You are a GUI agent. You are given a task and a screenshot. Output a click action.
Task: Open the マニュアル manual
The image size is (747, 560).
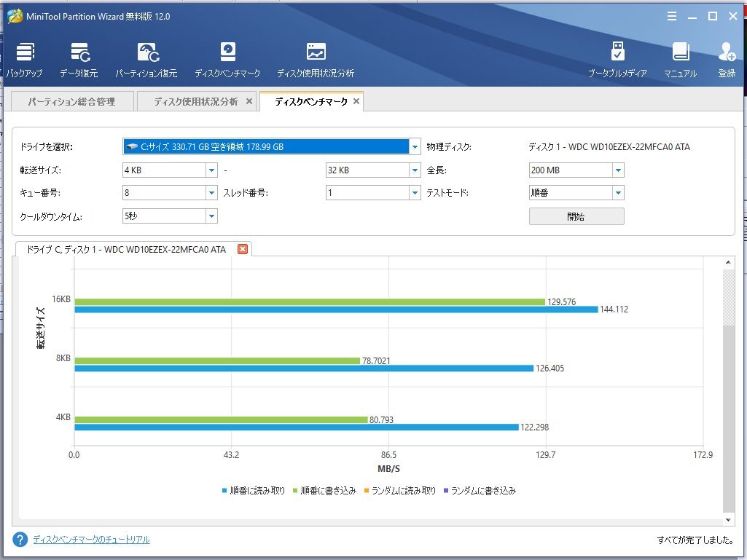(680, 60)
